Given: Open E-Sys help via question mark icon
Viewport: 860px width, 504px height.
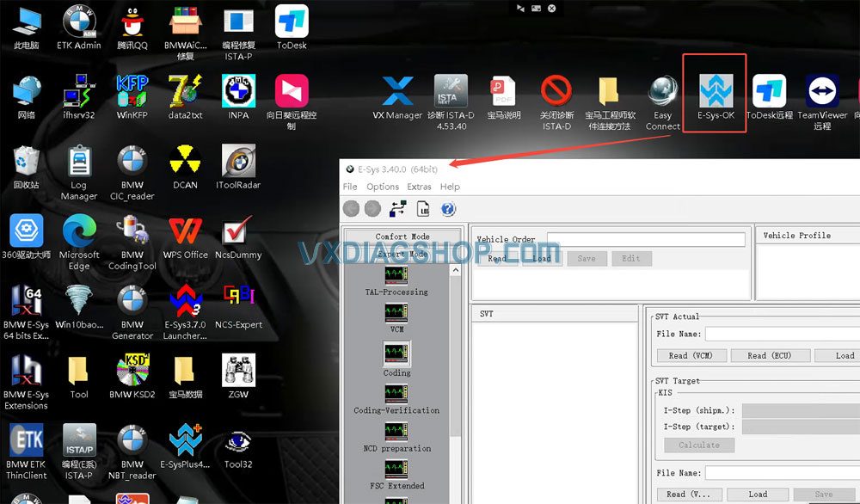Looking at the screenshot, I should tap(448, 208).
